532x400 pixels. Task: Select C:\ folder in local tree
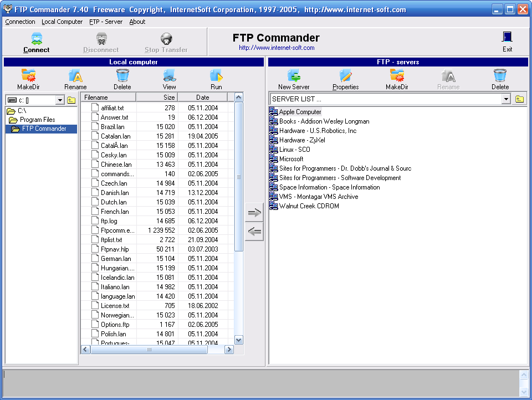click(x=17, y=111)
